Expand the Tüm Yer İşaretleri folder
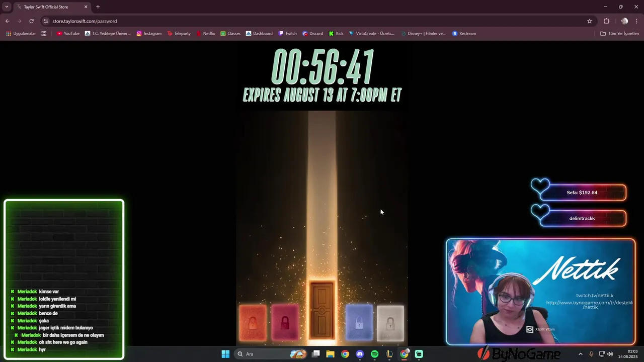This screenshot has width=644, height=362. [619, 34]
